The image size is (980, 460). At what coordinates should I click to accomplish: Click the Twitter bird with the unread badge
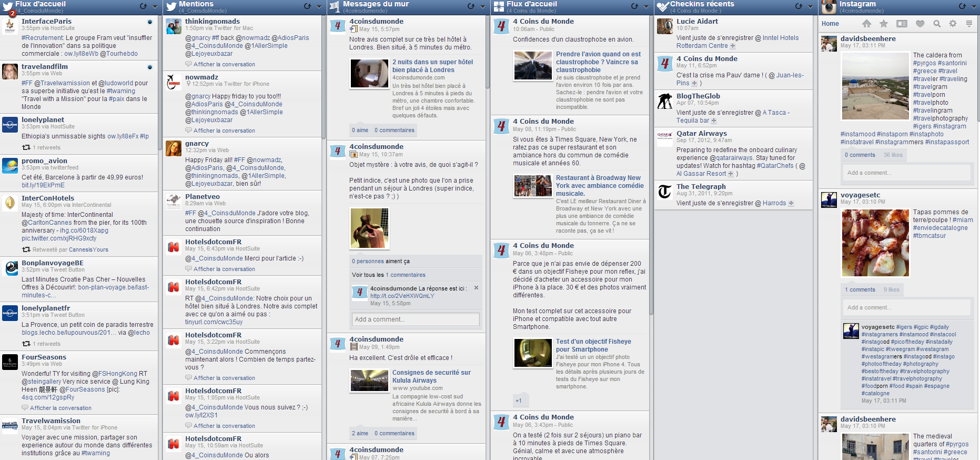click(x=8, y=7)
